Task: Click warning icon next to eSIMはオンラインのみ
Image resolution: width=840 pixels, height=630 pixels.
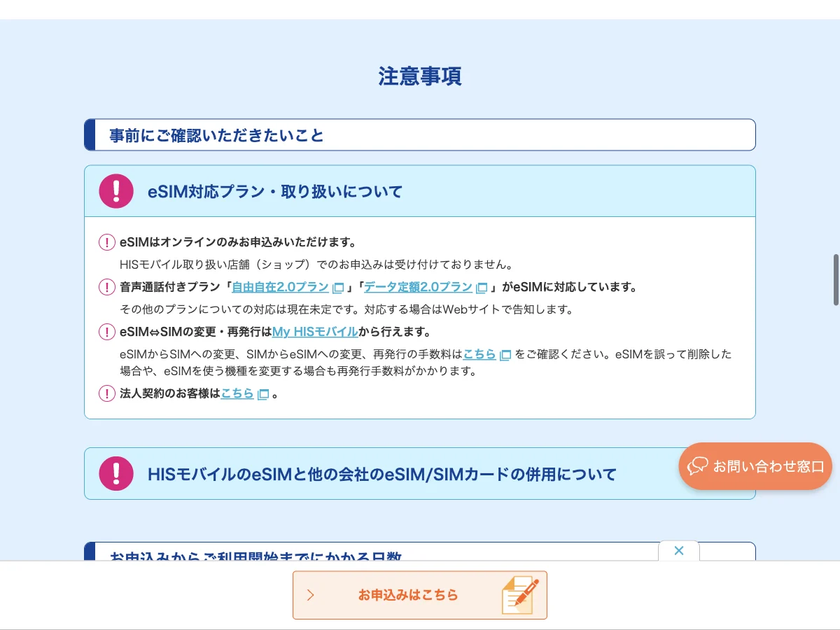Action: pos(106,242)
